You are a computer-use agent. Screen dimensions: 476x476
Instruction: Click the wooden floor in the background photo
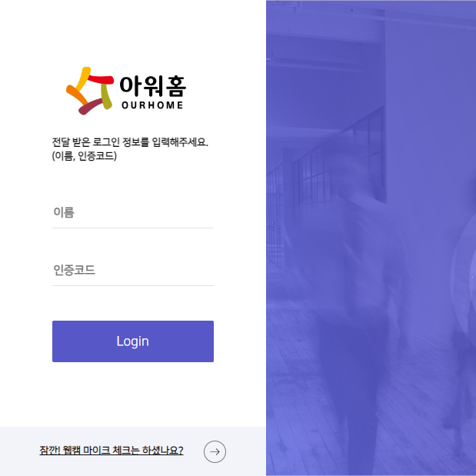coord(304,394)
